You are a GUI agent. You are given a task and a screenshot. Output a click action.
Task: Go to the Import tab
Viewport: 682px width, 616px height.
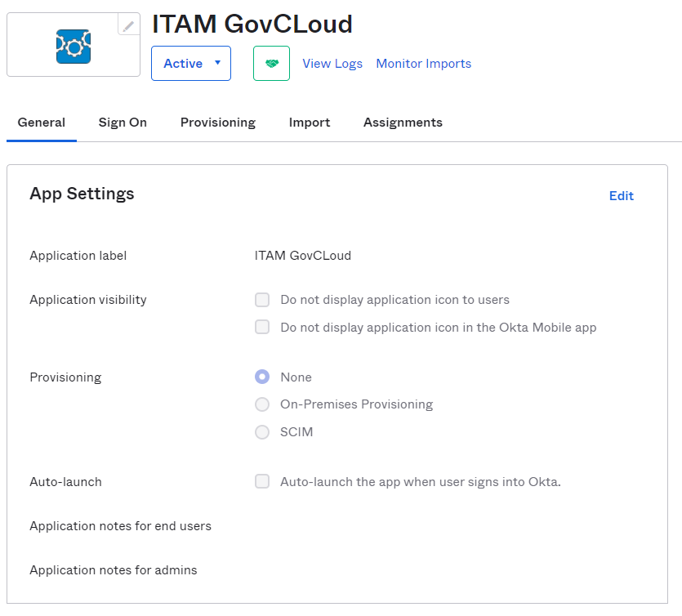[310, 123]
